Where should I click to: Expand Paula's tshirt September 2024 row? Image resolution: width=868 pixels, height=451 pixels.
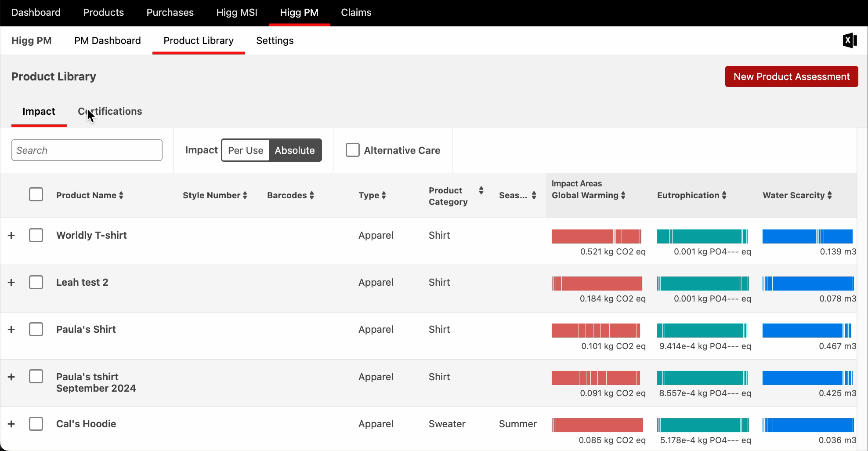11,377
